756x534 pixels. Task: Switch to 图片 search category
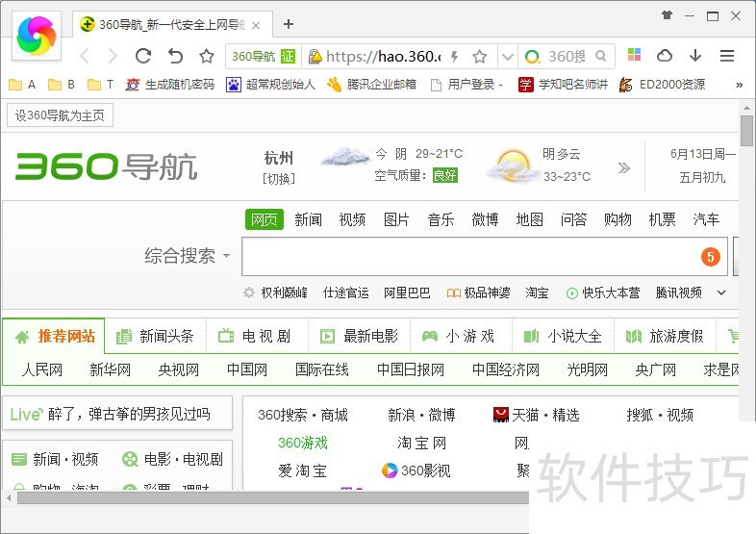[396, 219]
